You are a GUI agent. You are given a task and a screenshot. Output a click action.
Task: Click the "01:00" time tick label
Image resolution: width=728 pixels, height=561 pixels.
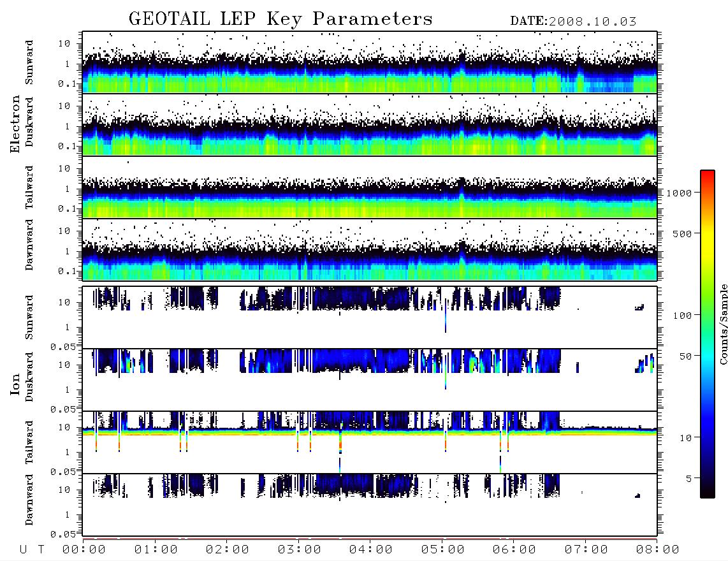156,550
